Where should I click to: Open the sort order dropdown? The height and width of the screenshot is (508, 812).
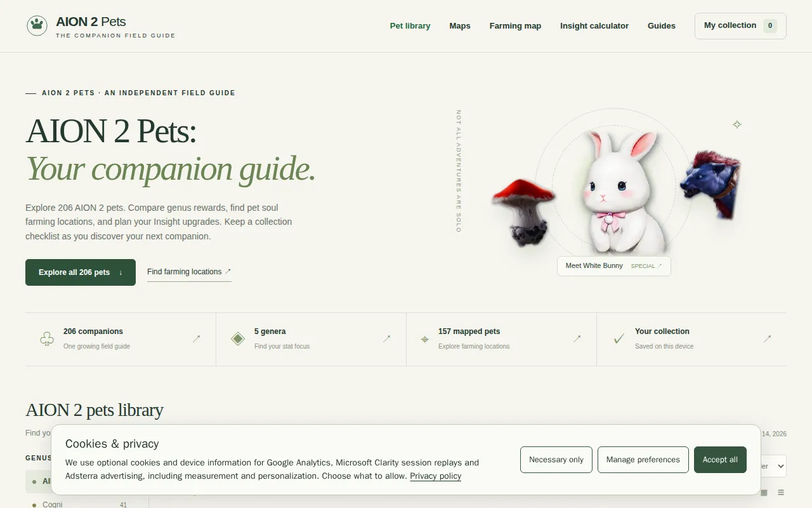(773, 466)
